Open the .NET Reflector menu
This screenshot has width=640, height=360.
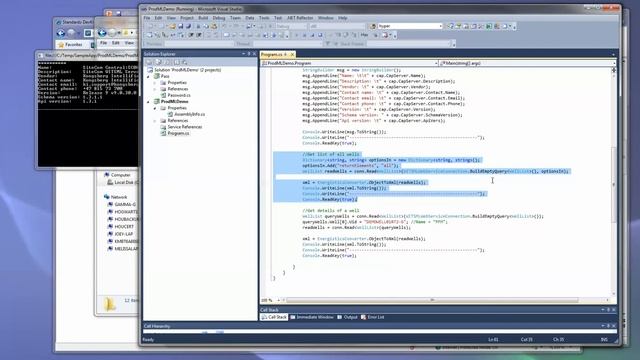[x=300, y=18]
